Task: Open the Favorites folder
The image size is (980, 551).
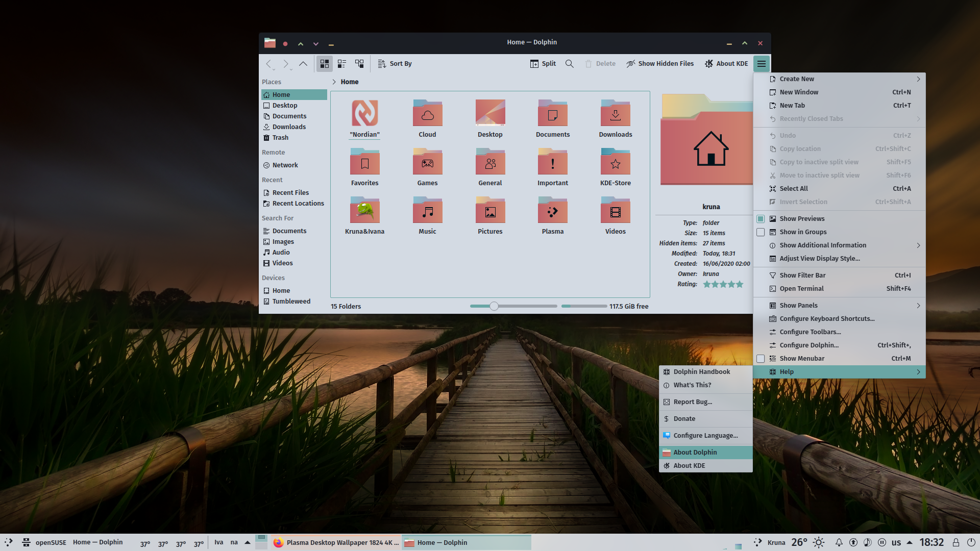Action: click(364, 167)
